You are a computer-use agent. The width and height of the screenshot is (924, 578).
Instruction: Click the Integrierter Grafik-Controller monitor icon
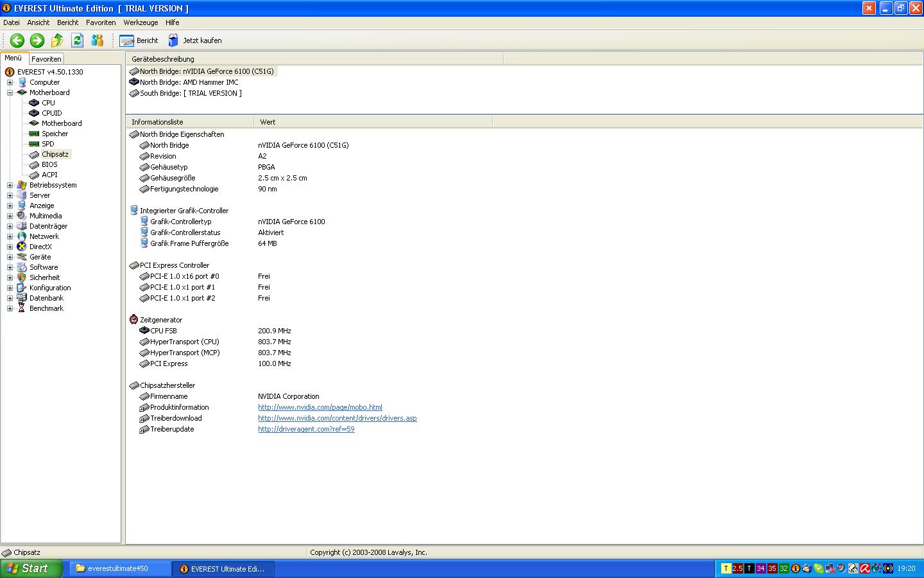point(133,211)
